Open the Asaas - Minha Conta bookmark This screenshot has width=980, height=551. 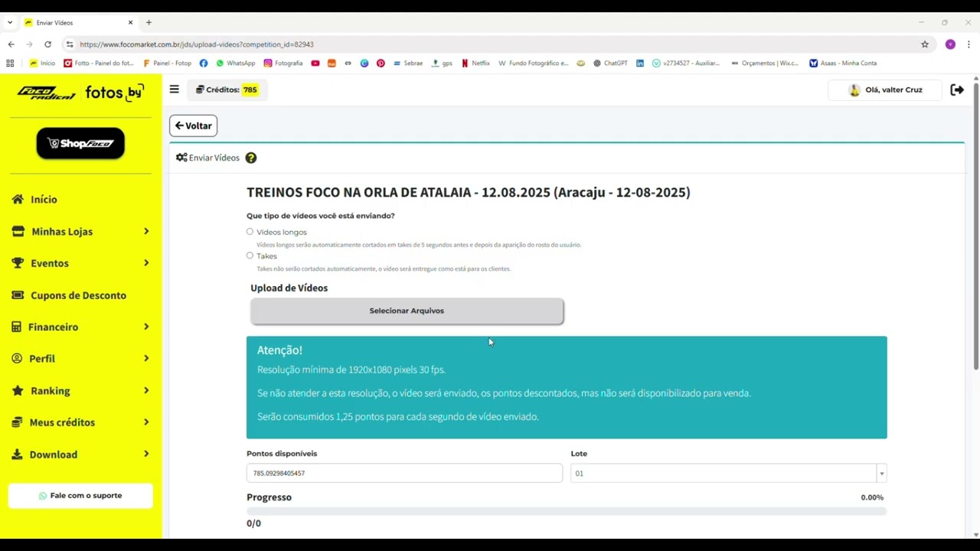tap(843, 64)
